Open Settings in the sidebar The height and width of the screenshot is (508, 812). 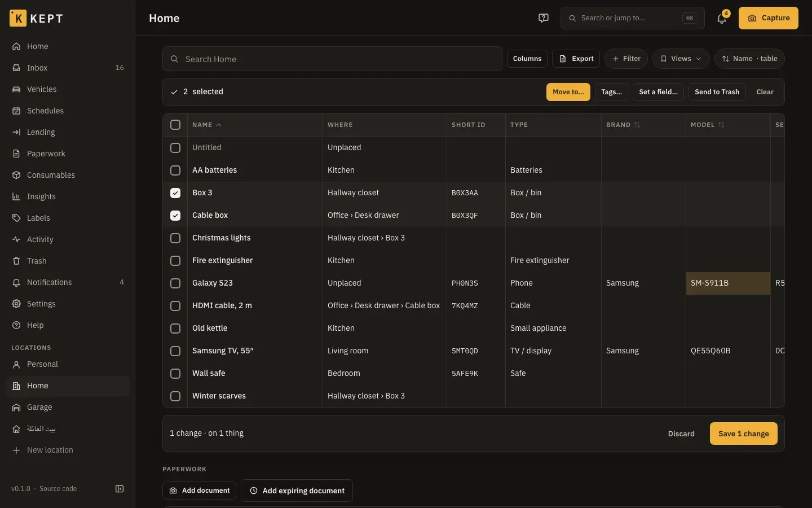[68, 304]
